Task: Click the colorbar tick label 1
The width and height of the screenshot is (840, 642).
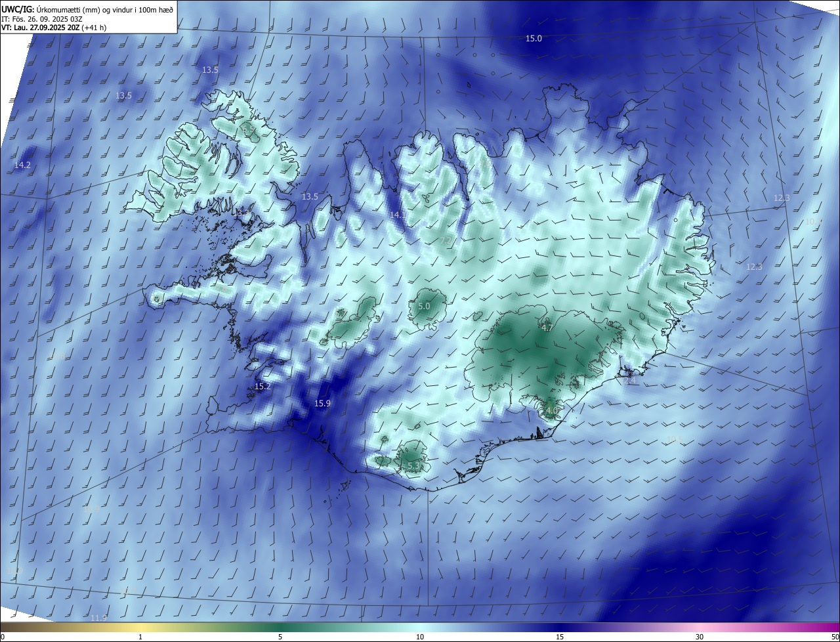Action: coord(140,637)
